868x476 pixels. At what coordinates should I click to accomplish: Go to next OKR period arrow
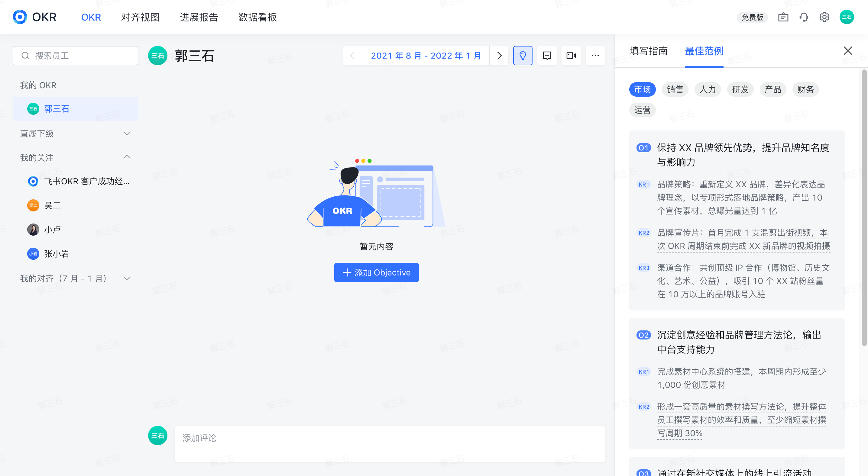coord(499,56)
